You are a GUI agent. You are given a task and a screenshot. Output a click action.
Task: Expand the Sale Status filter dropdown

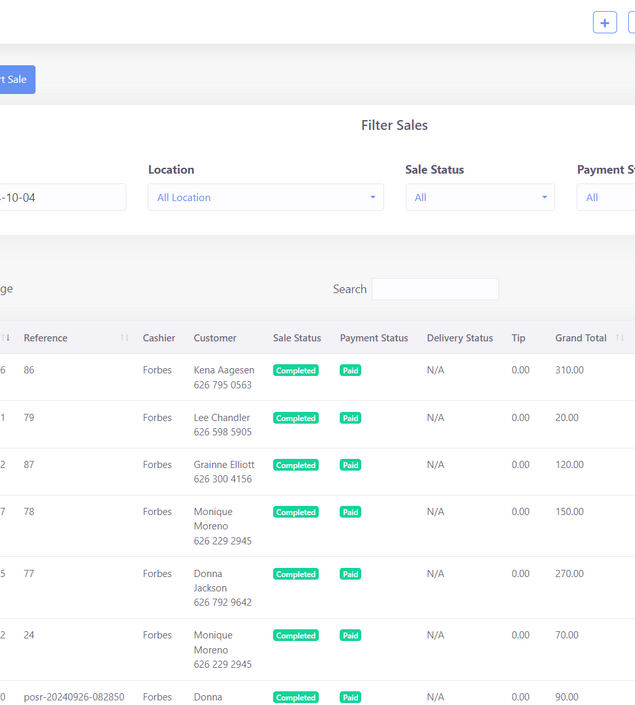(479, 197)
